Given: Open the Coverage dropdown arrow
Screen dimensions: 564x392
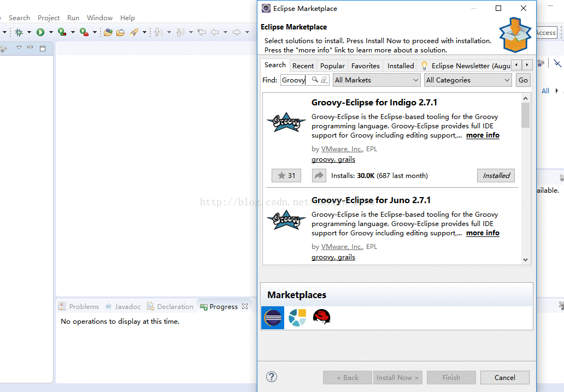Looking at the screenshot, I should (73, 32).
